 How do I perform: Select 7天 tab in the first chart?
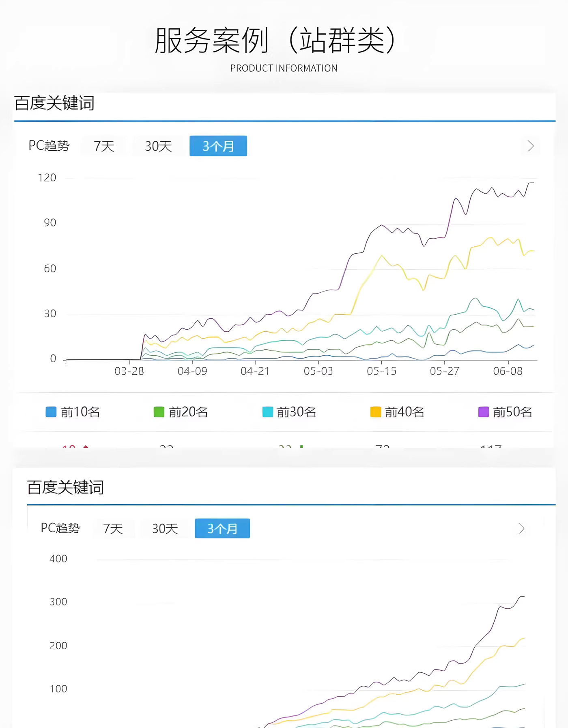104,146
